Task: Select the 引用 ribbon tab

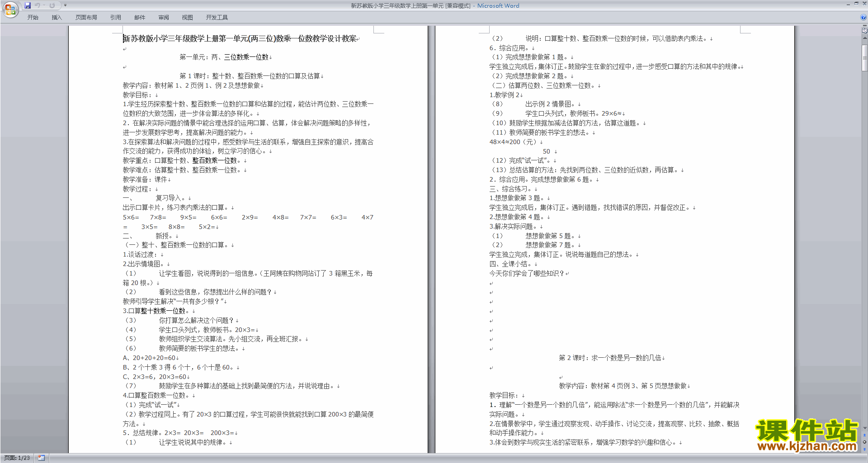Action: point(115,18)
